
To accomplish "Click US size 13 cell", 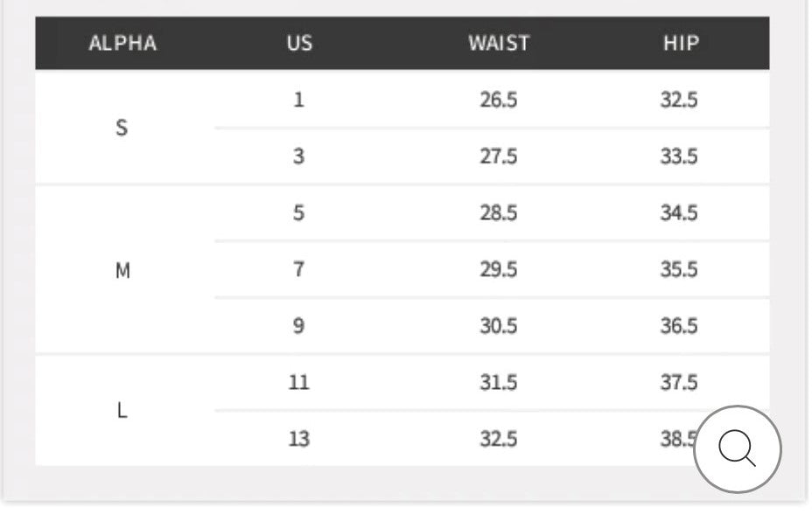I will (x=299, y=439).
